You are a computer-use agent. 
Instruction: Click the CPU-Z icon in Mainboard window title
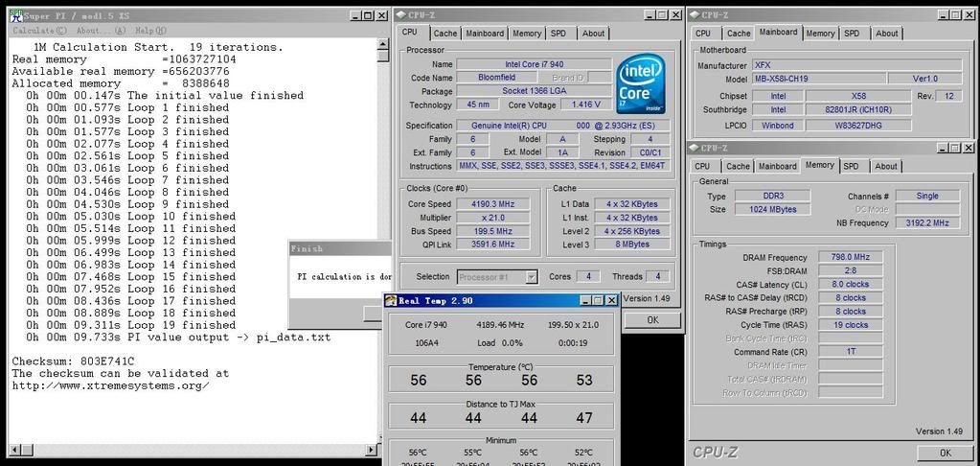coord(695,14)
